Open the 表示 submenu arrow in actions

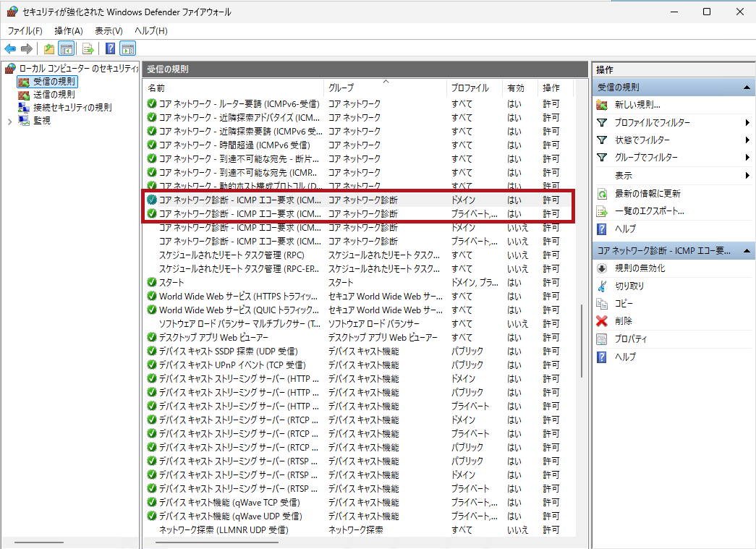pos(747,176)
